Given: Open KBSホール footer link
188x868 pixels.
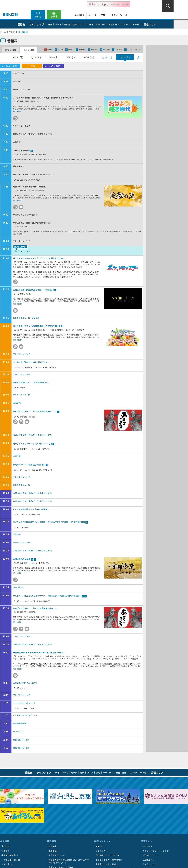Looking at the screenshot, I should coord(147,846).
